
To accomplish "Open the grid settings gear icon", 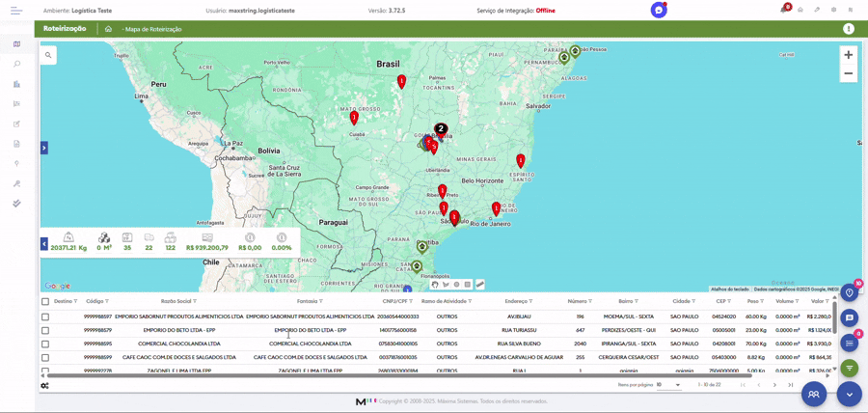I will pos(44,386).
